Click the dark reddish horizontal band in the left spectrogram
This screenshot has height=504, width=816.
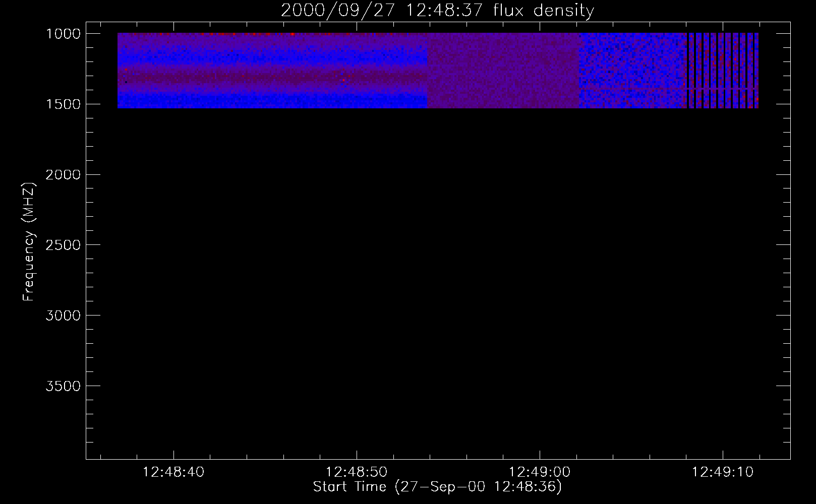coord(272,77)
